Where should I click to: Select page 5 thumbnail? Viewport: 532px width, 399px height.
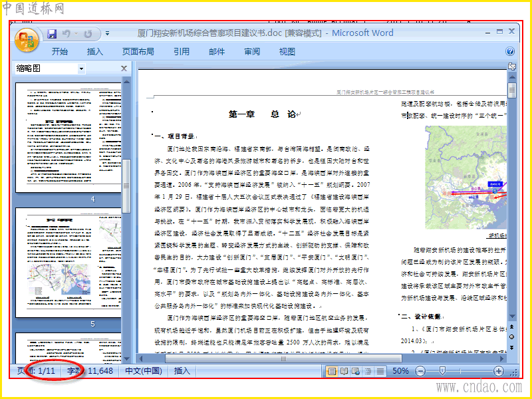tap(68, 263)
